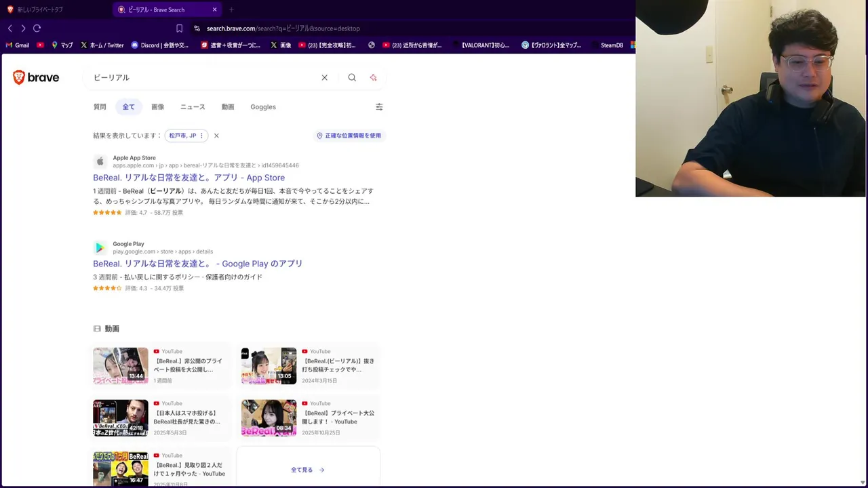Click the apps.apple.com breadcrumb URL

pos(205,165)
